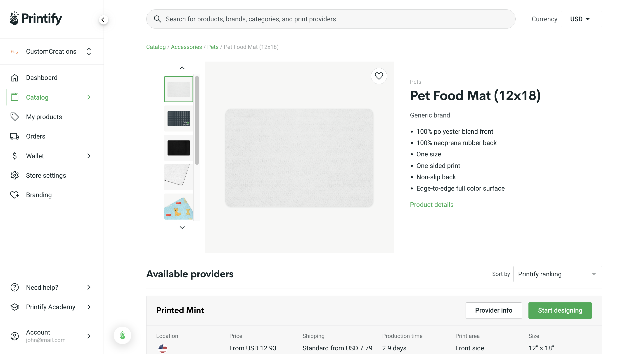Open Branding heart-plus icon
The image size is (644, 354).
point(15,195)
